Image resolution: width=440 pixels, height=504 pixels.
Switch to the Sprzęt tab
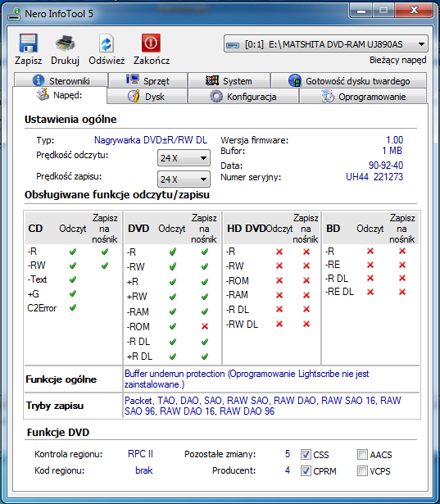point(147,80)
